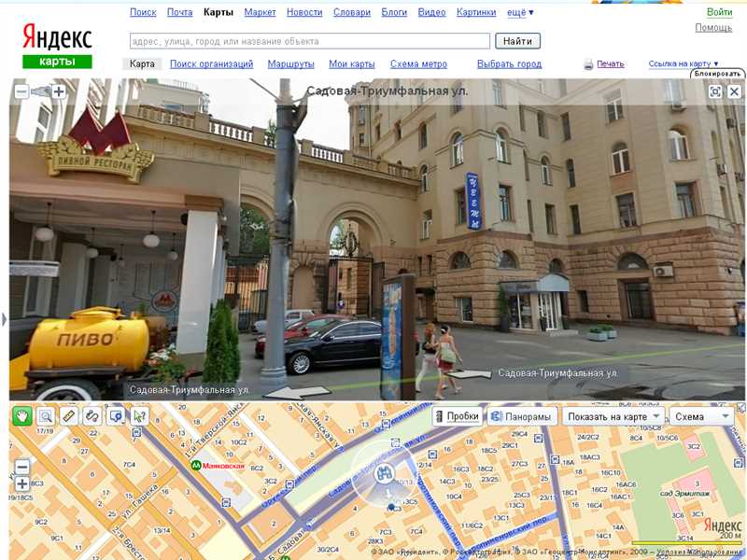747x560 pixels.
Task: Open the Мои карты tab
Action: click(352, 63)
